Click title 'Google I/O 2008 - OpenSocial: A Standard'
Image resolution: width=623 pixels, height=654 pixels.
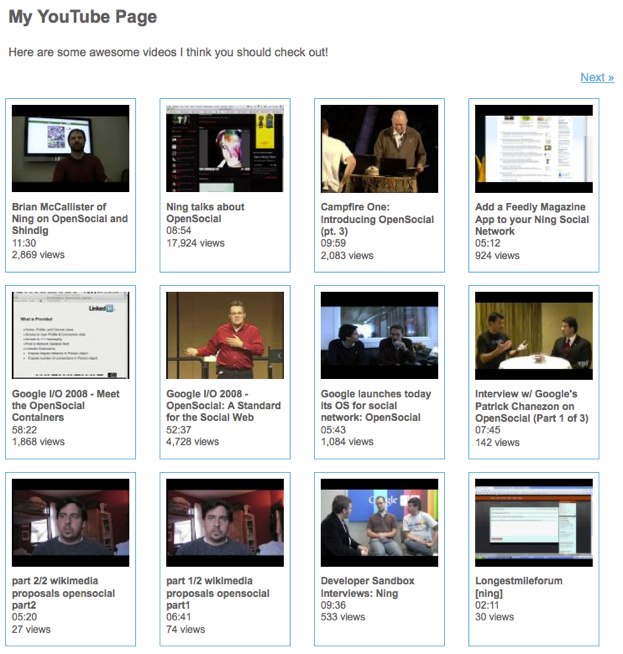point(223,405)
